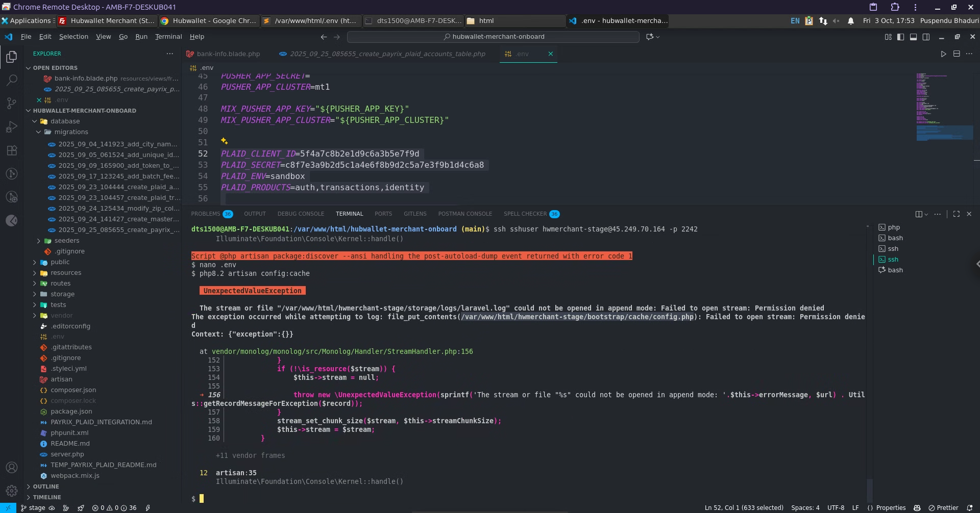Open the Terminal menu
The image size is (980, 513).
(168, 37)
